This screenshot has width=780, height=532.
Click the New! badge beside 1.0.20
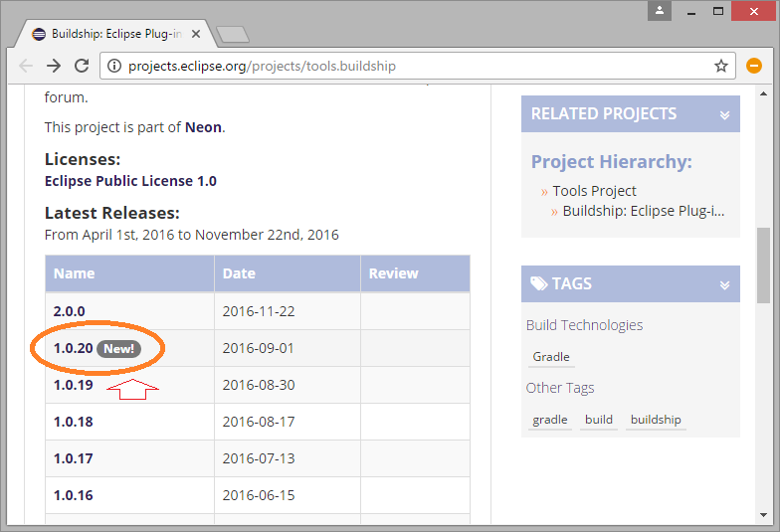tap(119, 348)
